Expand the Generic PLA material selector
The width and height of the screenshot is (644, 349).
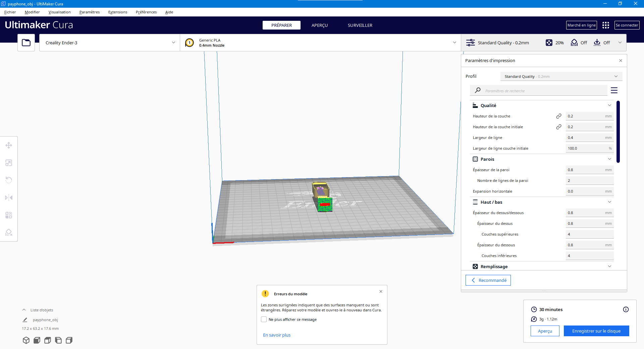click(x=321, y=43)
